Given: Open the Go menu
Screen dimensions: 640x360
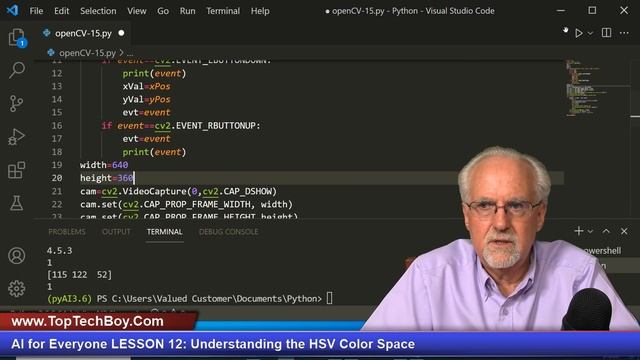Looking at the screenshot, I should 163,11.
